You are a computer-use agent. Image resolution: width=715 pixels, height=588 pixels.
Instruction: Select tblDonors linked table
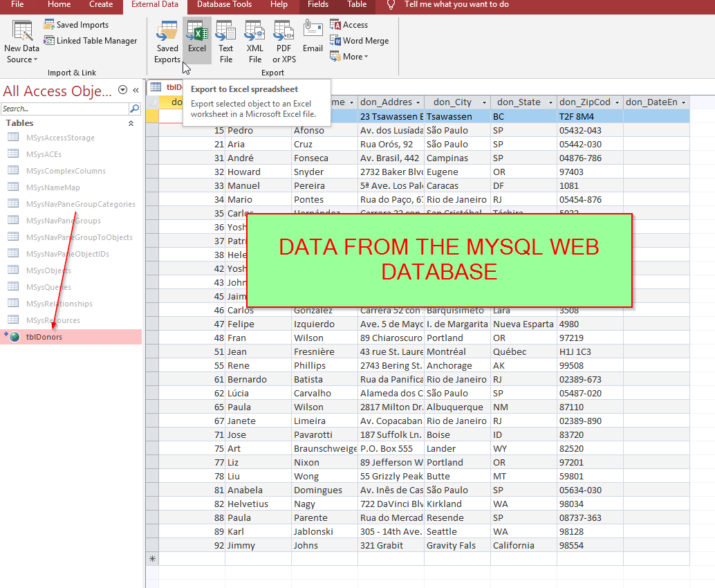click(71, 337)
